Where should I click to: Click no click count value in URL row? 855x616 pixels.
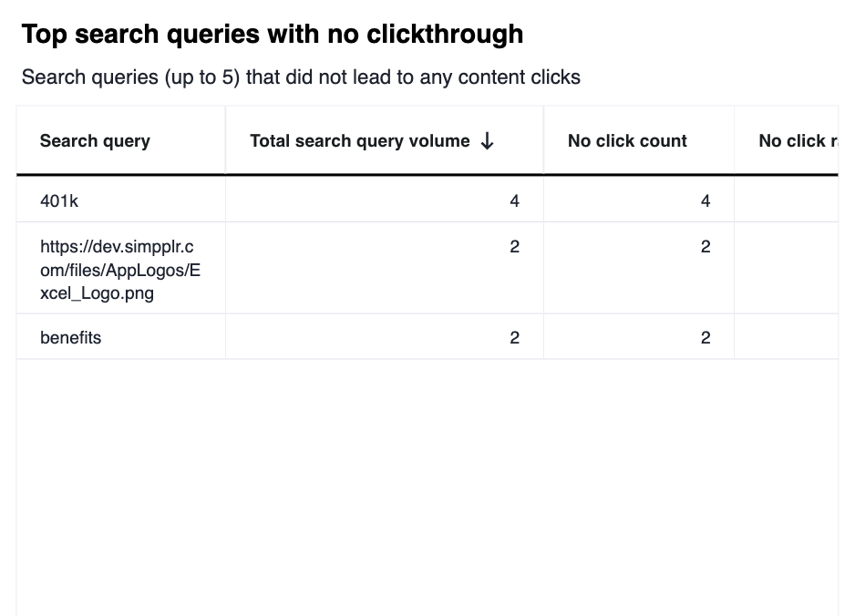point(705,247)
